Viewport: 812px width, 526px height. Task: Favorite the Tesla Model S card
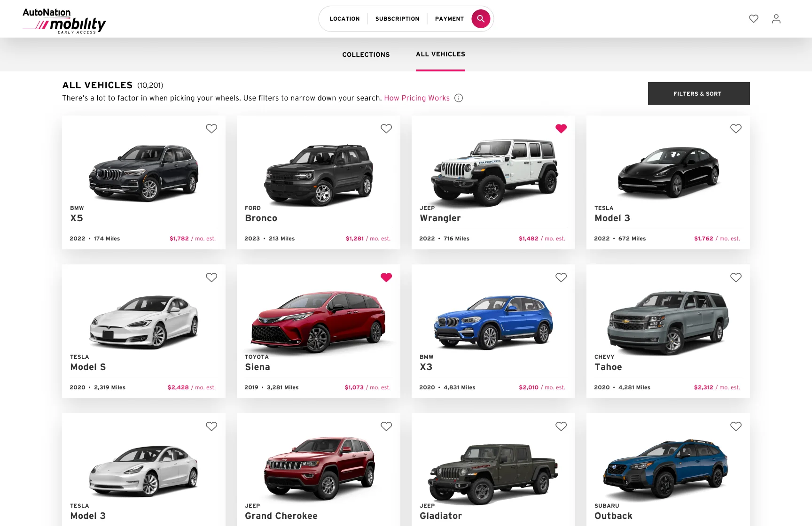click(x=211, y=278)
